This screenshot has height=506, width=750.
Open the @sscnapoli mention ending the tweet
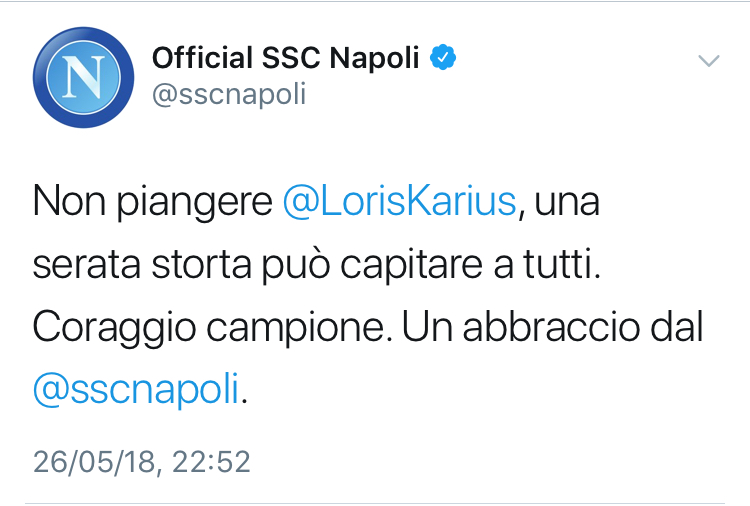click(x=137, y=389)
